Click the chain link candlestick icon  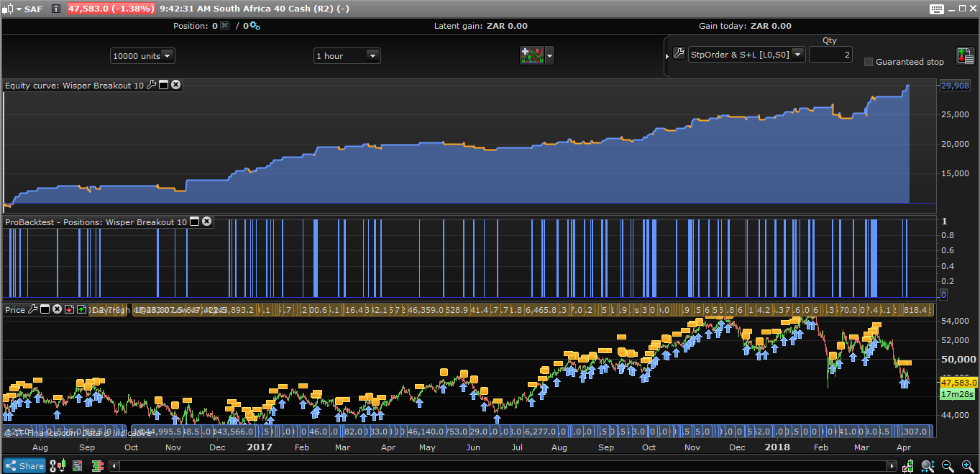57,465
